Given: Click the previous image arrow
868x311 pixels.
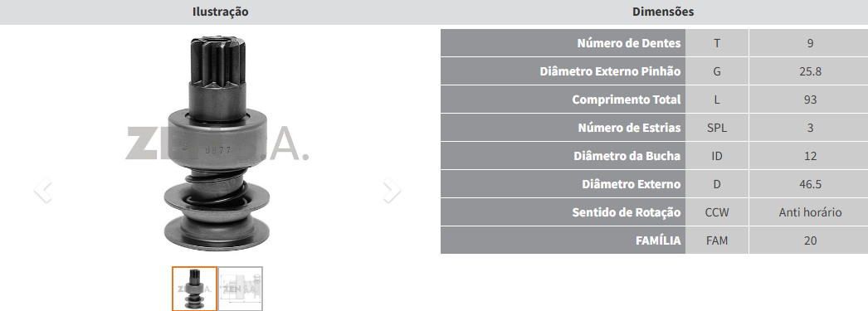Looking at the screenshot, I should tap(42, 191).
